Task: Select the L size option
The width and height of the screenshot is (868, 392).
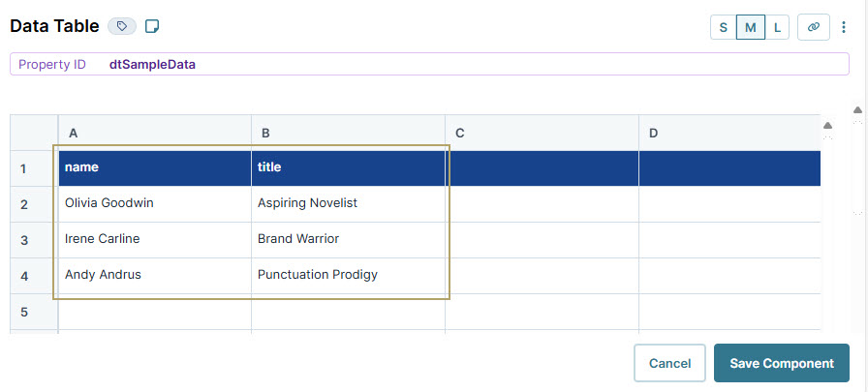Action: tap(777, 27)
